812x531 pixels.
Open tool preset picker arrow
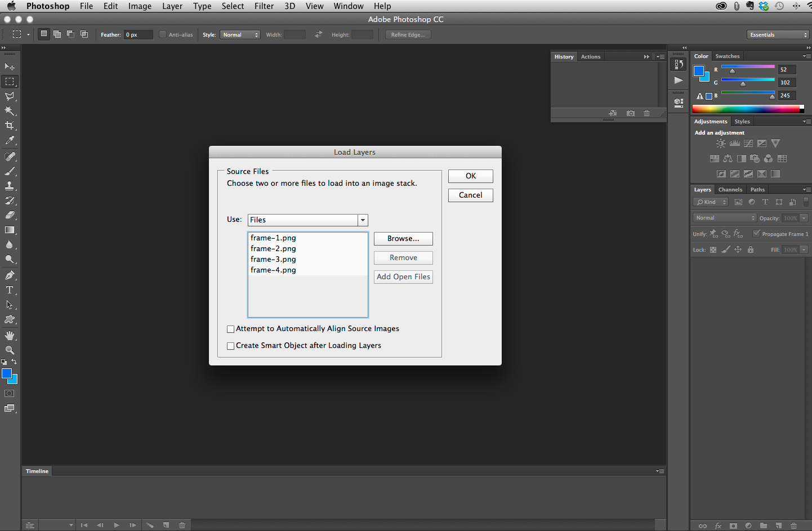pyautogui.click(x=28, y=35)
